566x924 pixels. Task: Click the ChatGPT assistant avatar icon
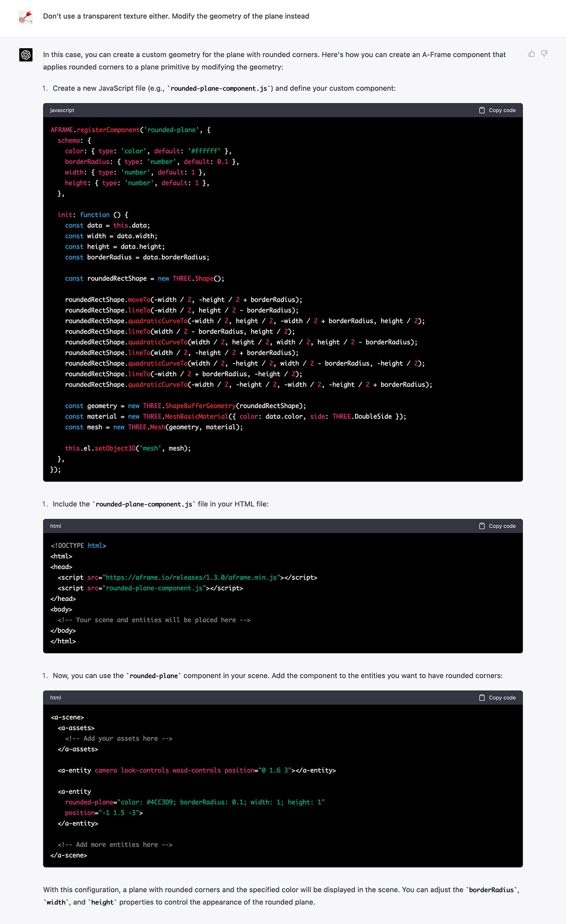[26, 54]
